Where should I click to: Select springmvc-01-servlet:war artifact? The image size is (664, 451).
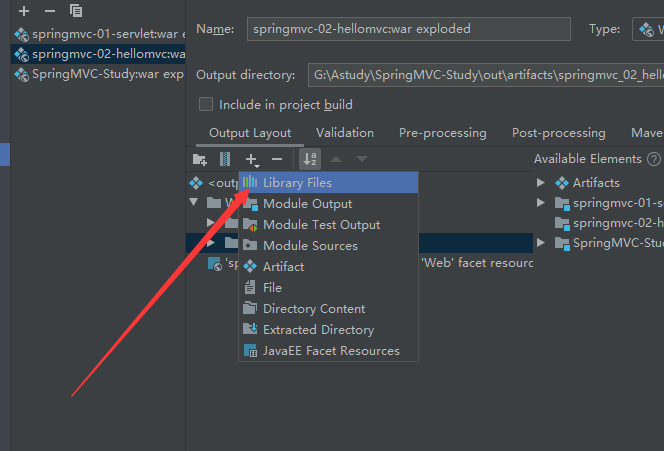[x=98, y=34]
